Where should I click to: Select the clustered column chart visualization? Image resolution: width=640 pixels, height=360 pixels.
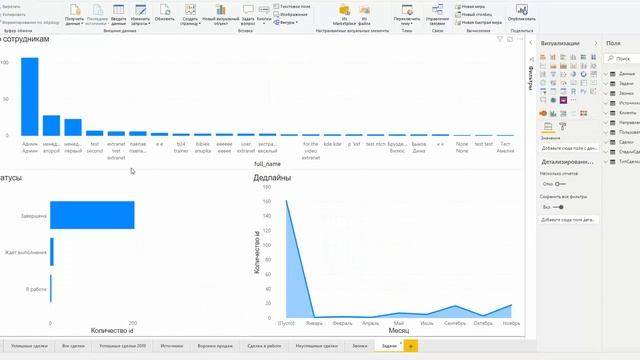573,57
